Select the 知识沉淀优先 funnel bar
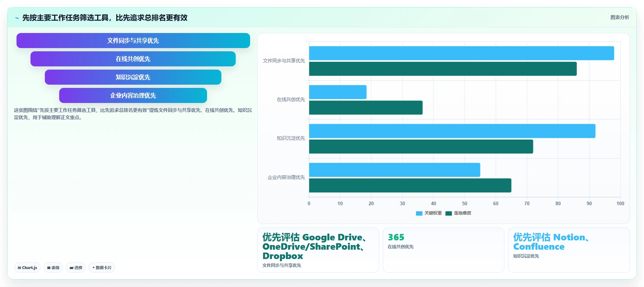The width and height of the screenshot is (644, 287). click(133, 77)
